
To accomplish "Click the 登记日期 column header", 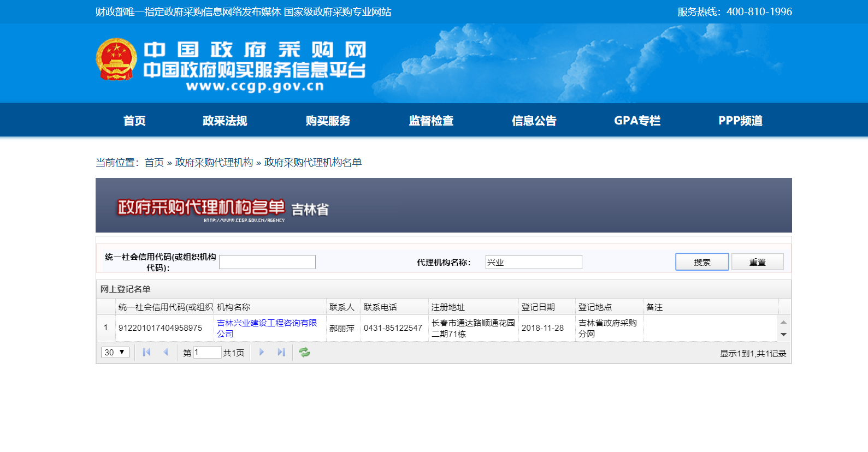I will click(547, 307).
